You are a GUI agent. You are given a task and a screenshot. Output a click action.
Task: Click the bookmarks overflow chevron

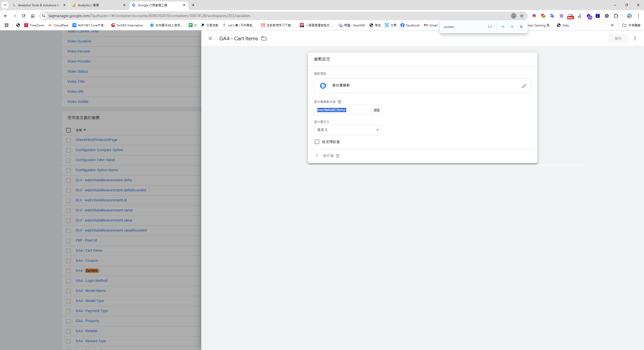[612, 25]
